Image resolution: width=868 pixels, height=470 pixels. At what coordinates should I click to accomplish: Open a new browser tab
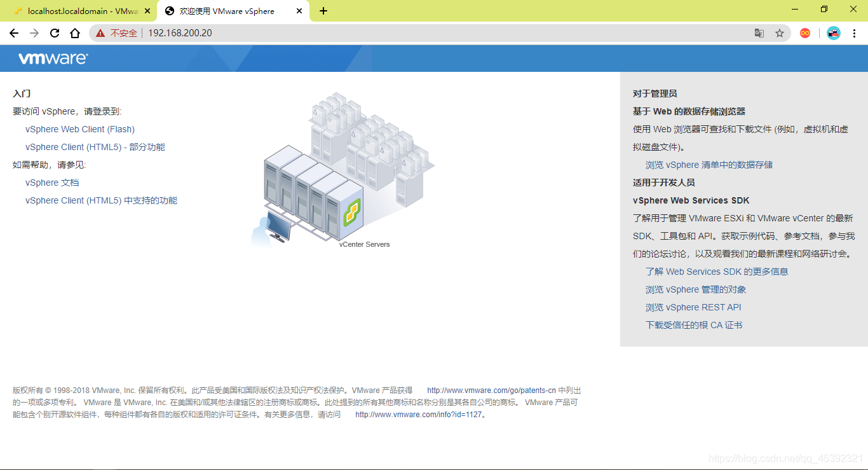323,11
